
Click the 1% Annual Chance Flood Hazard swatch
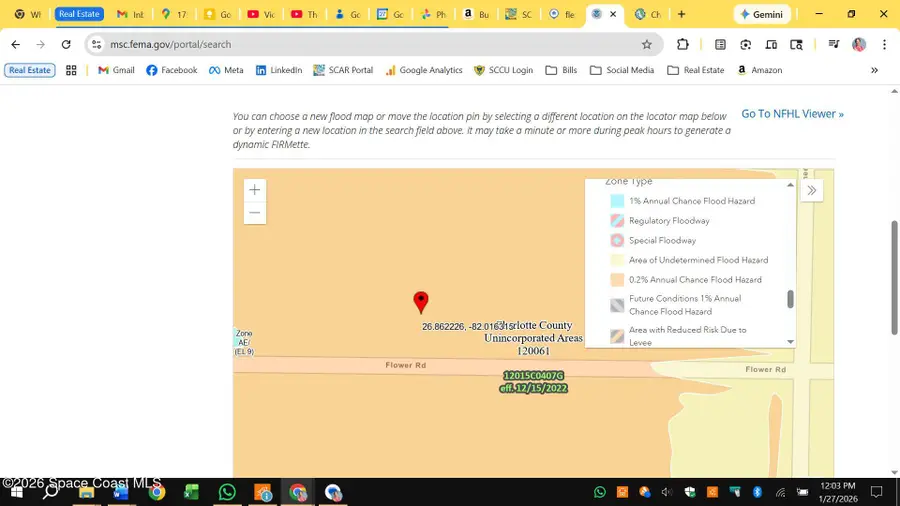[617, 201]
